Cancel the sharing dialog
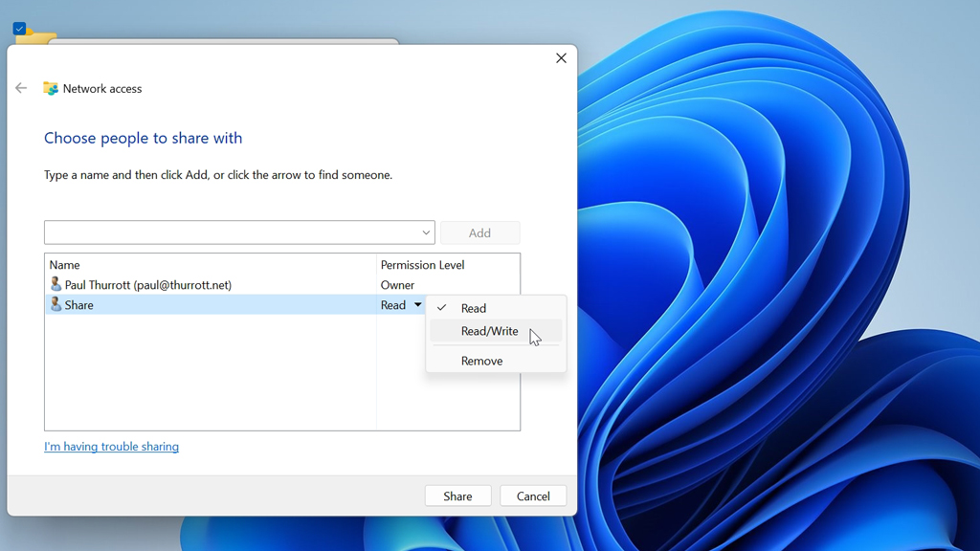This screenshot has height=551, width=980. pyautogui.click(x=533, y=496)
